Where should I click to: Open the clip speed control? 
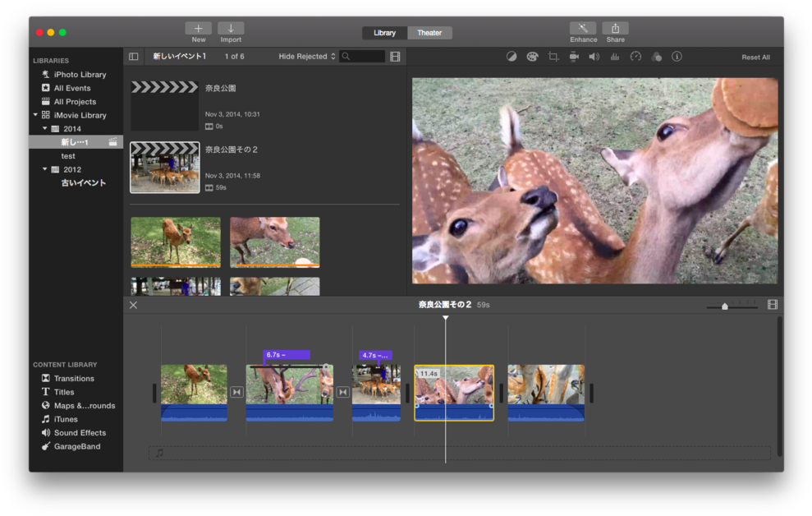(x=635, y=57)
